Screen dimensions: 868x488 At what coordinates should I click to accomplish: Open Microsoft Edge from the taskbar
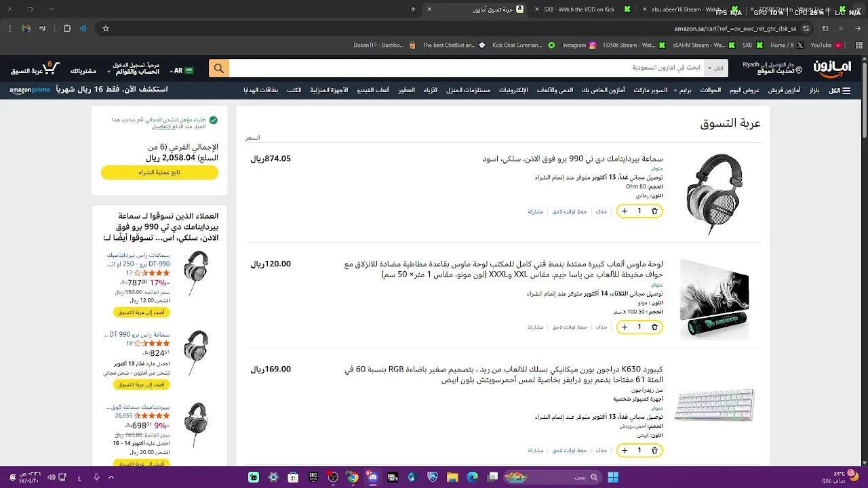click(472, 477)
